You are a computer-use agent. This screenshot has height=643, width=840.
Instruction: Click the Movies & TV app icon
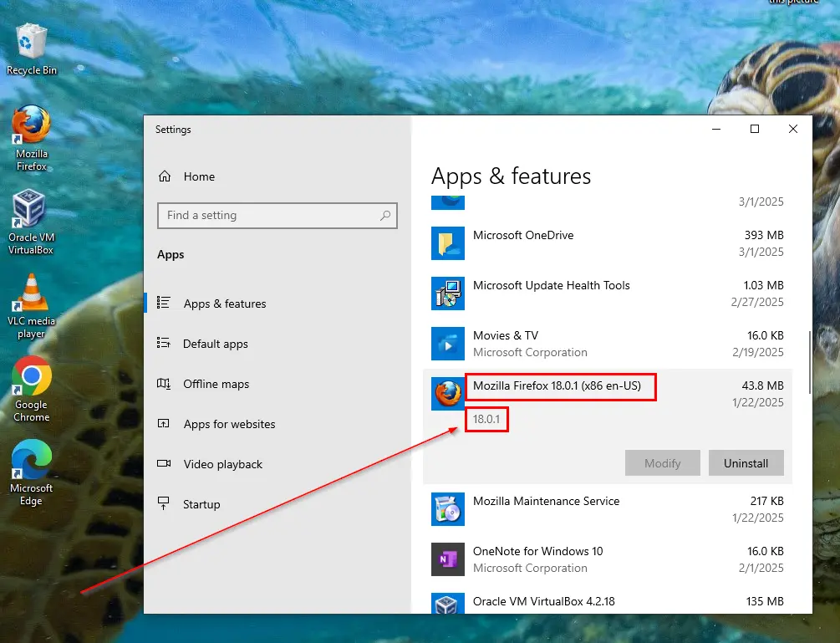(448, 344)
